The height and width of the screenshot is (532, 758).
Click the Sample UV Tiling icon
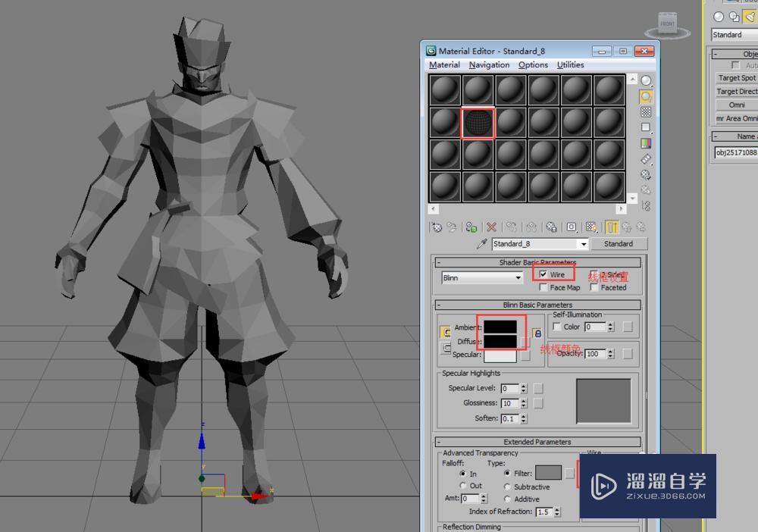click(x=646, y=127)
